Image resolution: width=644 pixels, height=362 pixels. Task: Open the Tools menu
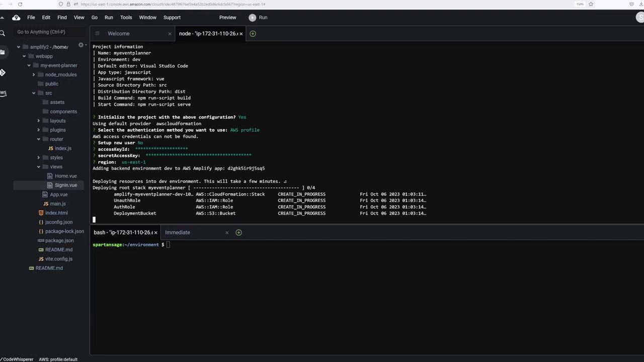click(126, 18)
